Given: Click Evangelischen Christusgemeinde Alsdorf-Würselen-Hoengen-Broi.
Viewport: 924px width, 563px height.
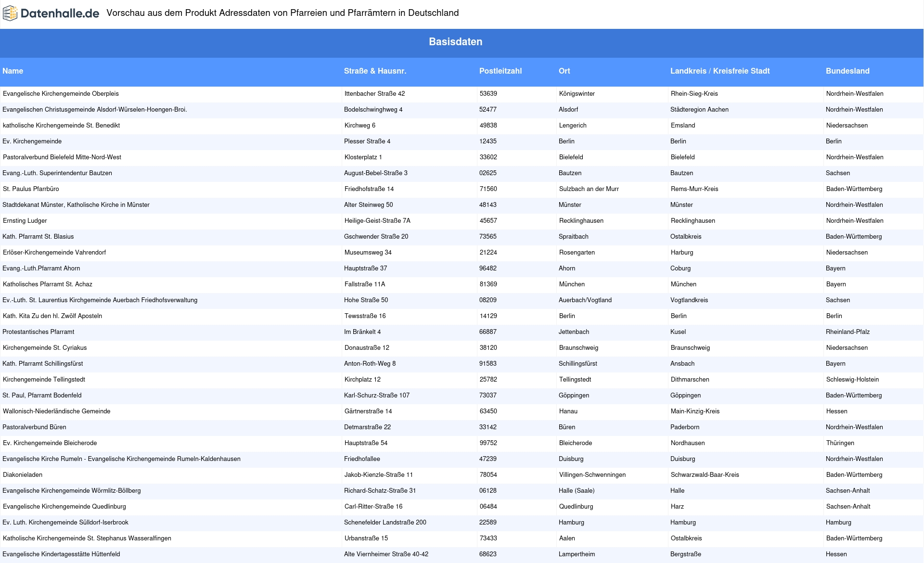Looking at the screenshot, I should click(95, 110).
